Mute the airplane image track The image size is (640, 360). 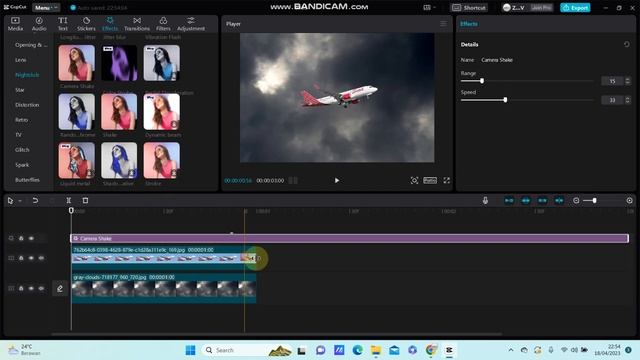pos(41,258)
